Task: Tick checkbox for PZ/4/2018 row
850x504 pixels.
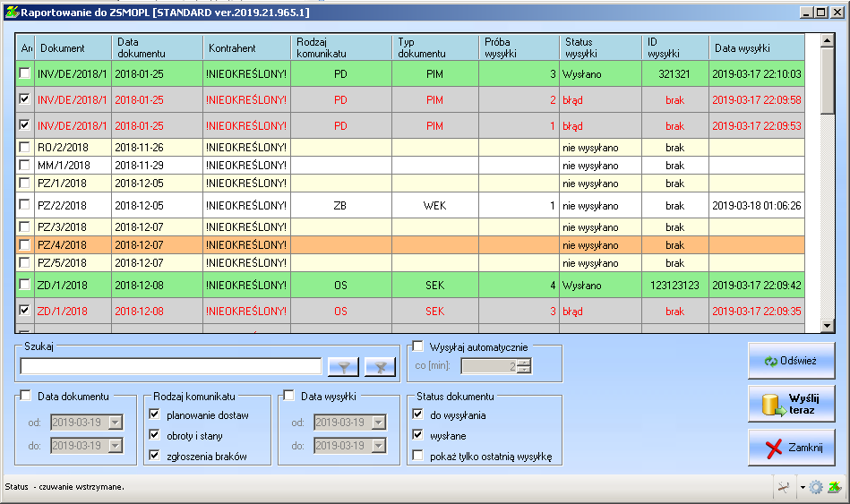Action: [24, 244]
